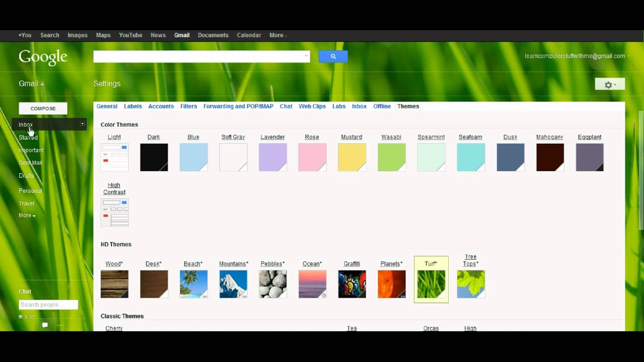This screenshot has height=362, width=644.
Task: Go to Images in Google bar
Action: (x=77, y=35)
